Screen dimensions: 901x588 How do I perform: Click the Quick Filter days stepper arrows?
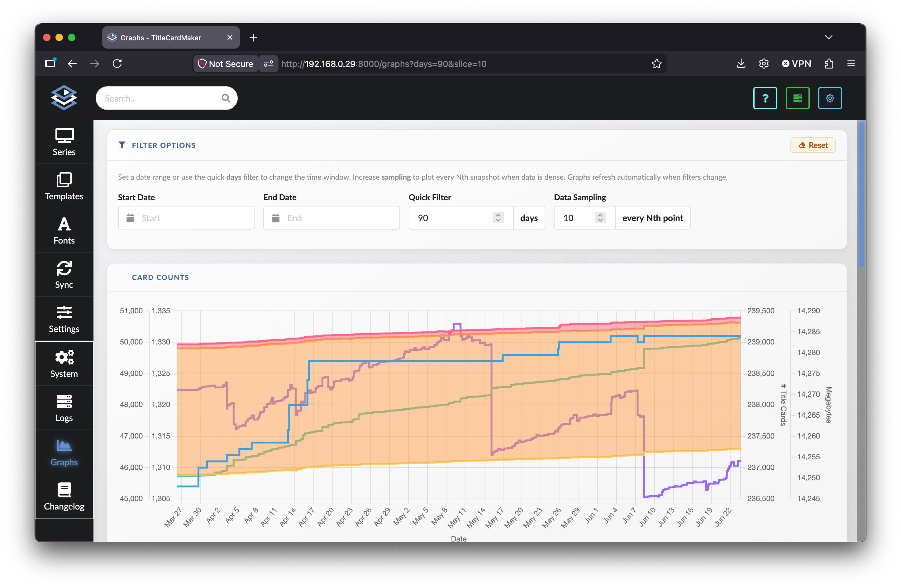(x=498, y=218)
